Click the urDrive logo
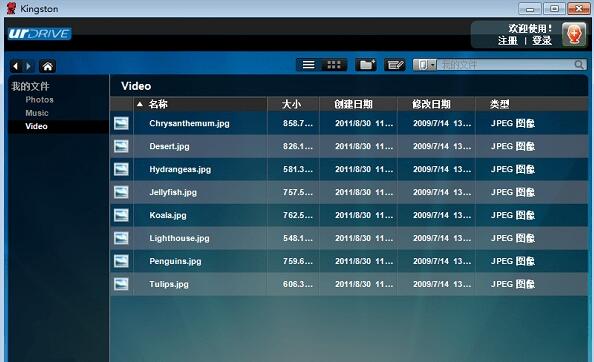 pyautogui.click(x=39, y=34)
